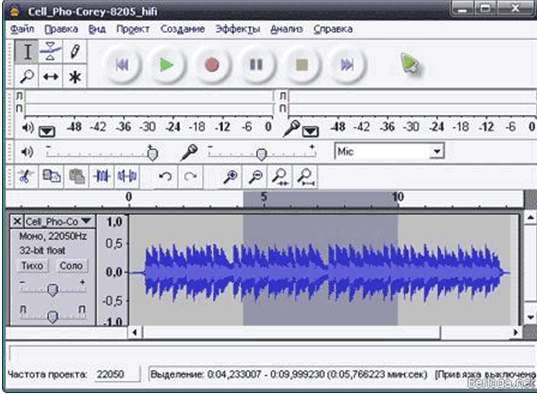Click the track gain slider handle
Viewport: 537px width, 395px height.
pos(52,290)
